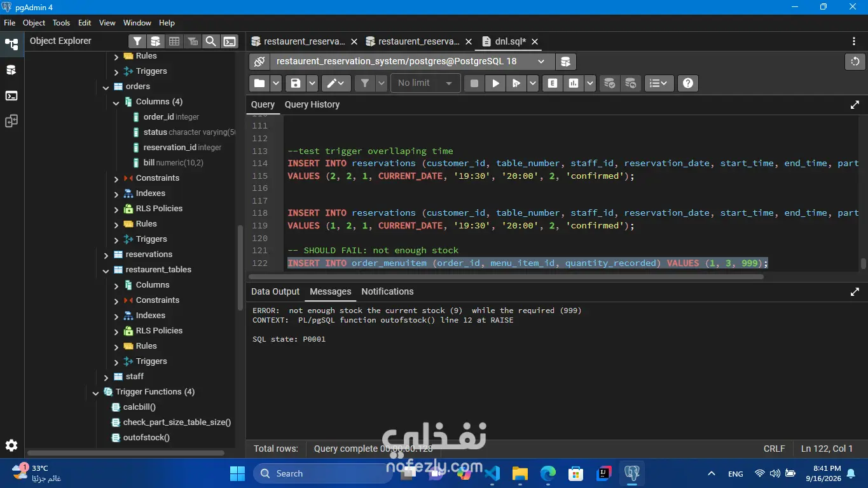Save the SQL file with floppy icon

pos(295,83)
